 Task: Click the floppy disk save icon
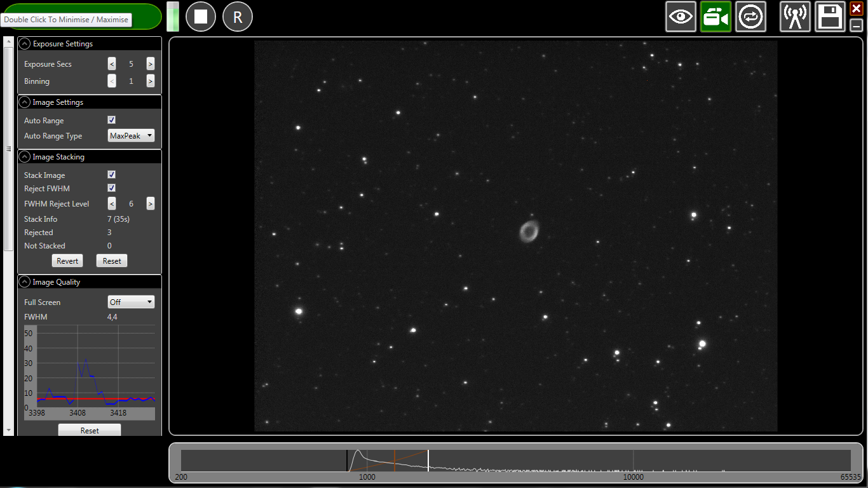point(831,17)
